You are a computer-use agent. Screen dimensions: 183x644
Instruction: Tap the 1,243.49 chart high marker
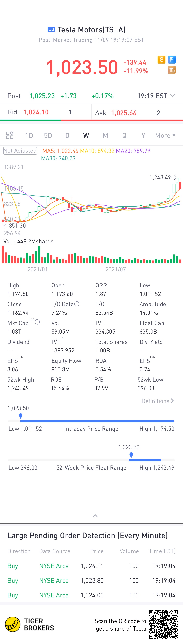163,177
